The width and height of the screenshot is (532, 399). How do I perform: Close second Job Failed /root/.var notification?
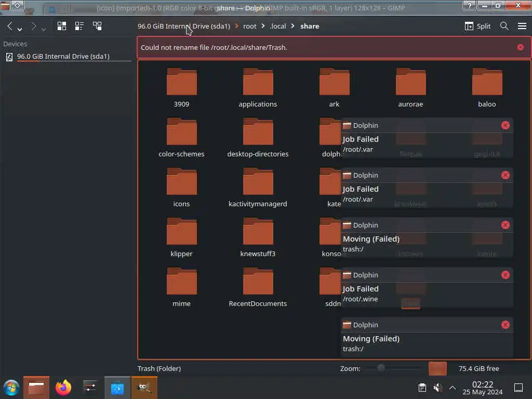(505, 175)
